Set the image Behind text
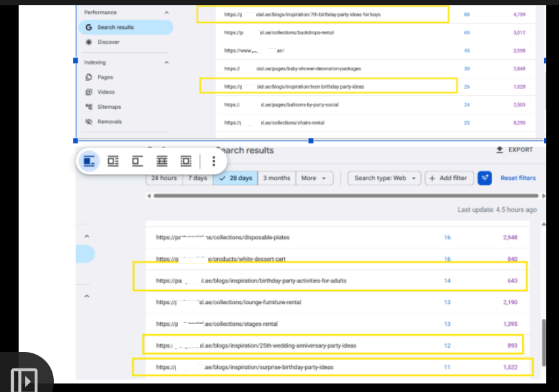 (x=162, y=161)
